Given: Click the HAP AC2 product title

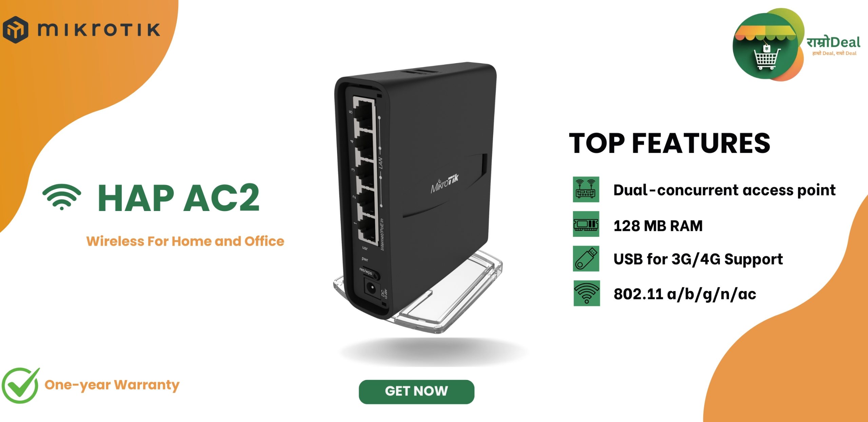Looking at the screenshot, I should [179, 198].
